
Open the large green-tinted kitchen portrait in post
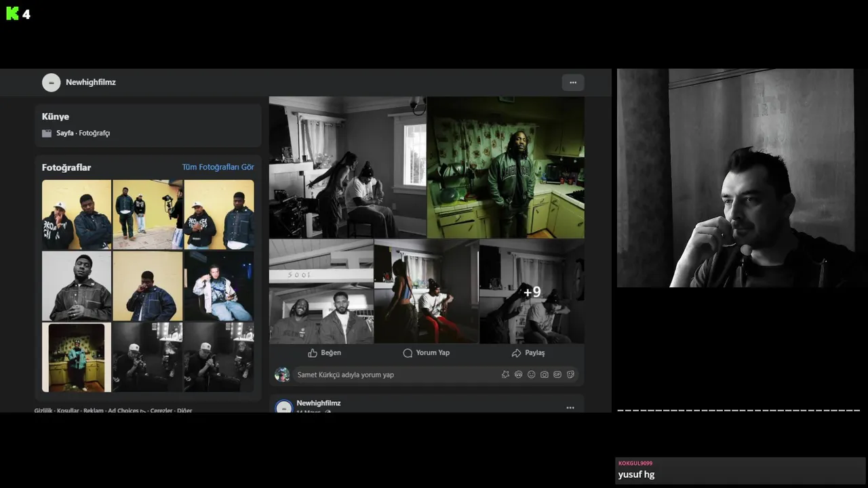click(x=506, y=167)
